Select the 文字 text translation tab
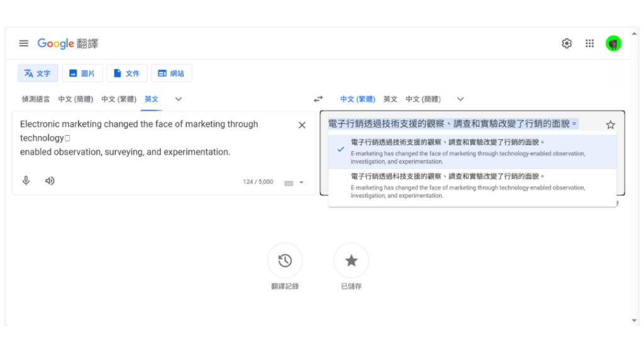 (x=38, y=74)
